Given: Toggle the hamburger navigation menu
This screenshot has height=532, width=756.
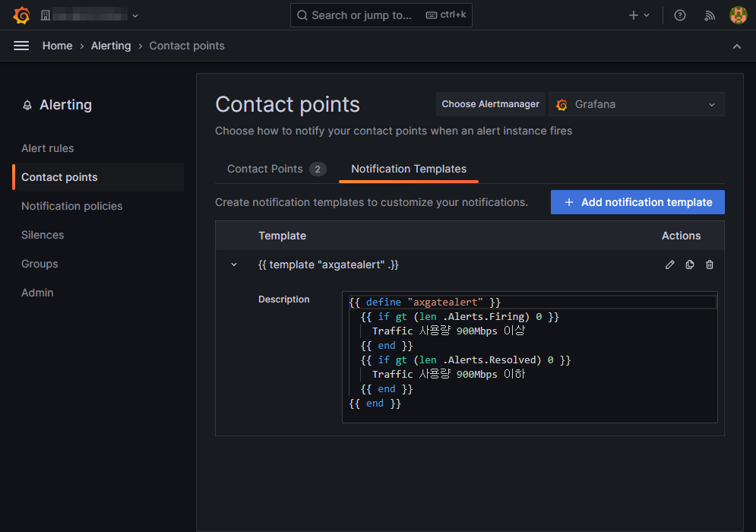Looking at the screenshot, I should (21, 46).
